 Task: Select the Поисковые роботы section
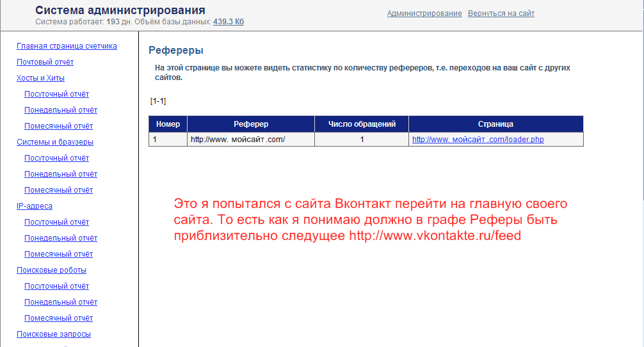click(x=51, y=270)
